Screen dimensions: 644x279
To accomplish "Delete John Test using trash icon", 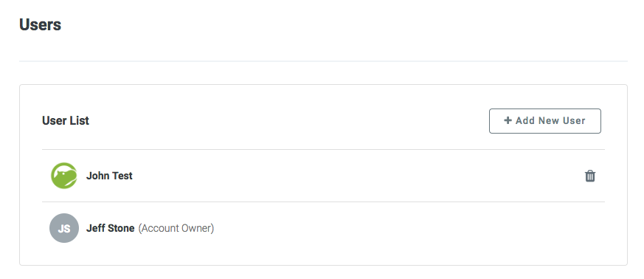I will (x=590, y=176).
